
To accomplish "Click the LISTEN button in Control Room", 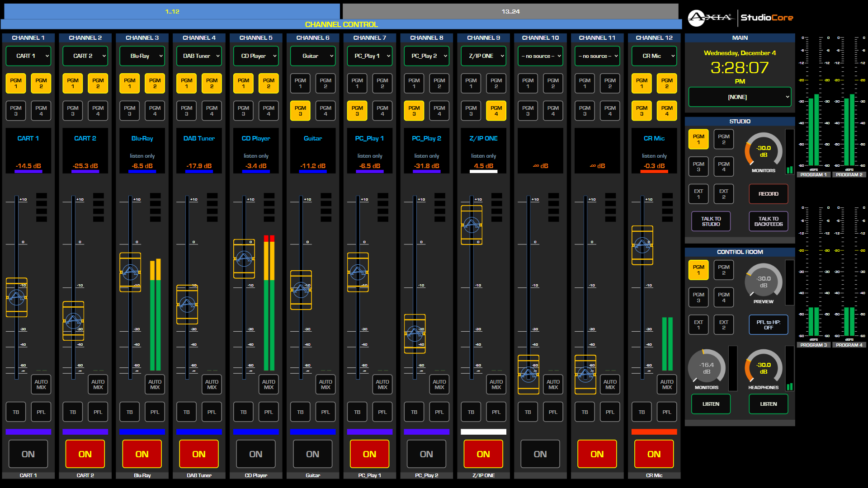I will point(711,403).
